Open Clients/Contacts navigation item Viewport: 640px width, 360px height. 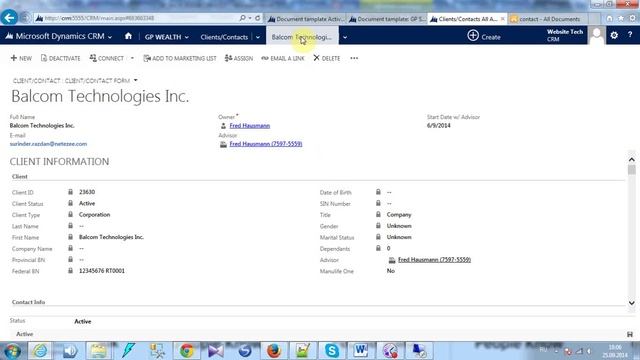pyautogui.click(x=224, y=37)
